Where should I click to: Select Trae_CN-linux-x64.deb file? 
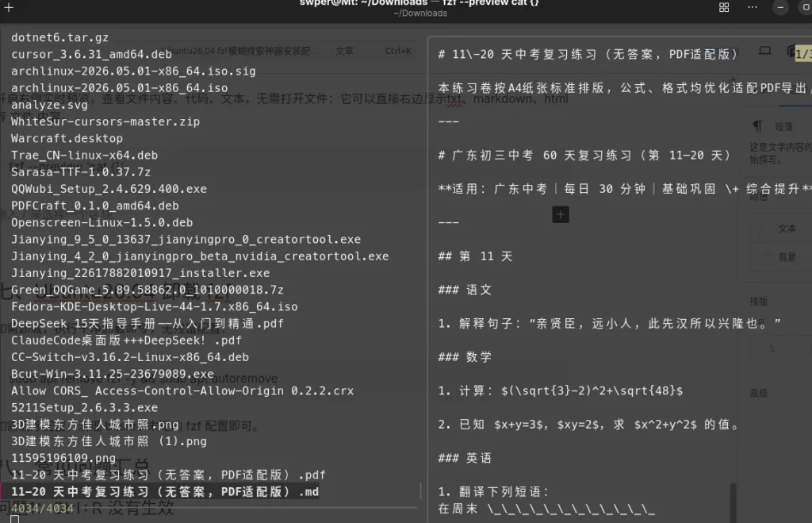click(84, 155)
